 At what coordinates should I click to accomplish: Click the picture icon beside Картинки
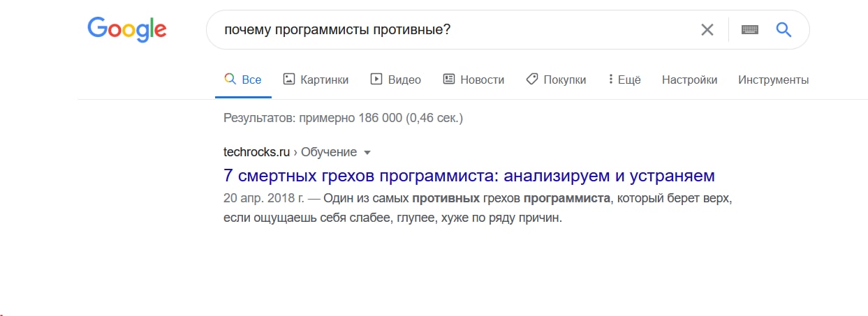(x=288, y=80)
